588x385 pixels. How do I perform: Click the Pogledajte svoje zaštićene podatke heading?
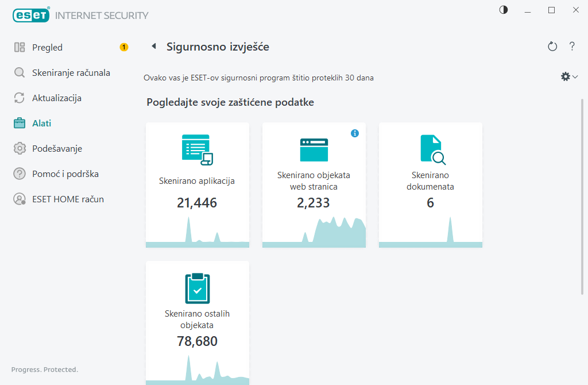point(230,102)
